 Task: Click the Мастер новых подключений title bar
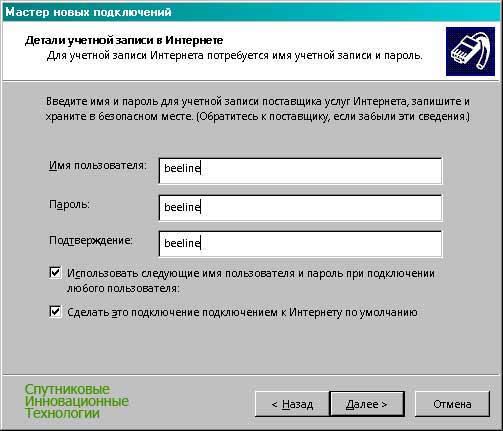tap(251, 12)
